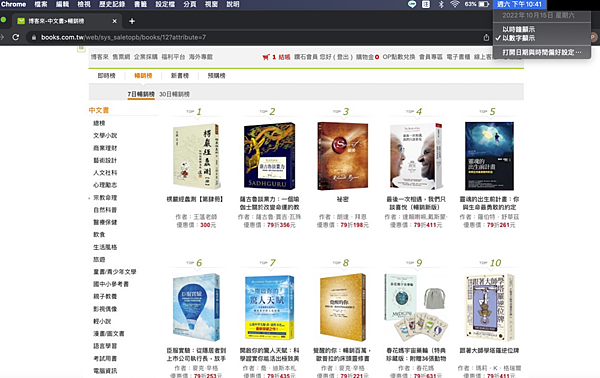Click the shopping cart icon
This screenshot has width=600, height=378.
tap(266, 57)
